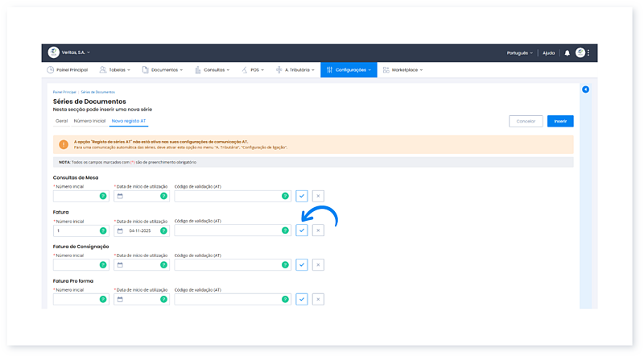Open calendar in Fatura de Consignação date field
644x357 pixels.
click(120, 264)
